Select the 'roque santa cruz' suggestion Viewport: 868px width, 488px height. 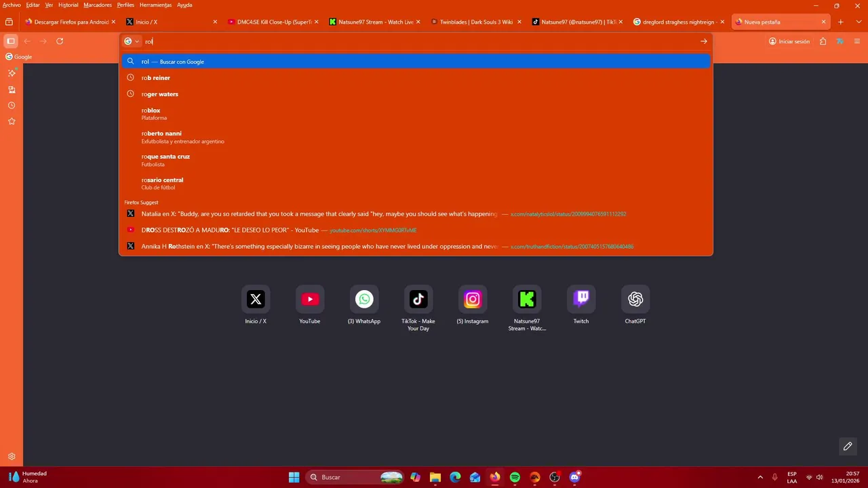click(x=416, y=160)
